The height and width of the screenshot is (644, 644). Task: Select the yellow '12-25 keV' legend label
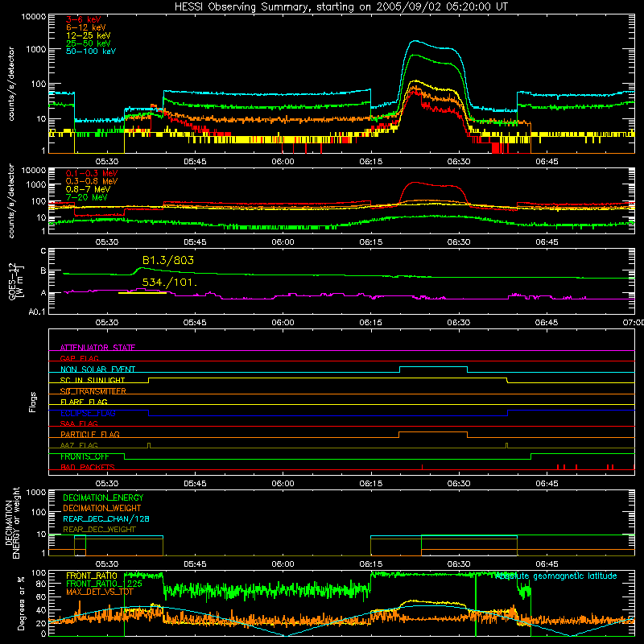click(x=89, y=35)
